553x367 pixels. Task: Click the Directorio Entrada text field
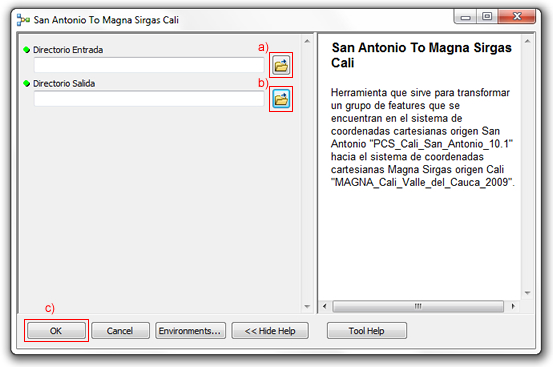tap(149, 65)
